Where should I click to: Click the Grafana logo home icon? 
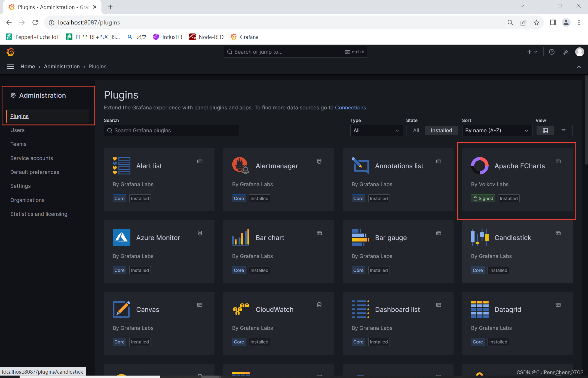10,52
